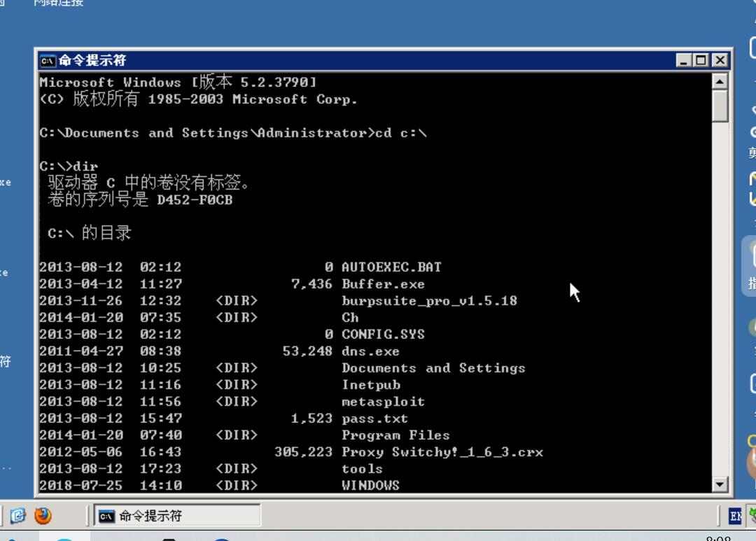Click the 命令提示符 window title text

pos(92,60)
